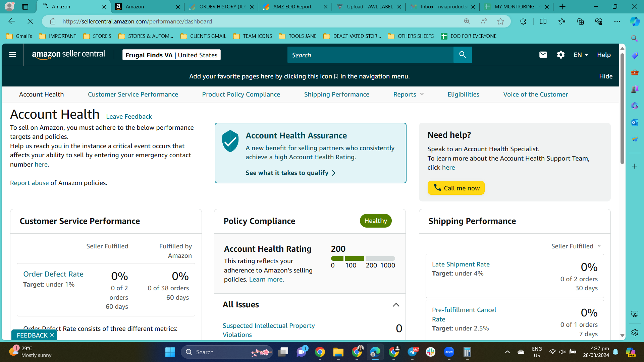The height and width of the screenshot is (362, 644).
Task: Click the amazon seller central logo
Action: point(68,55)
